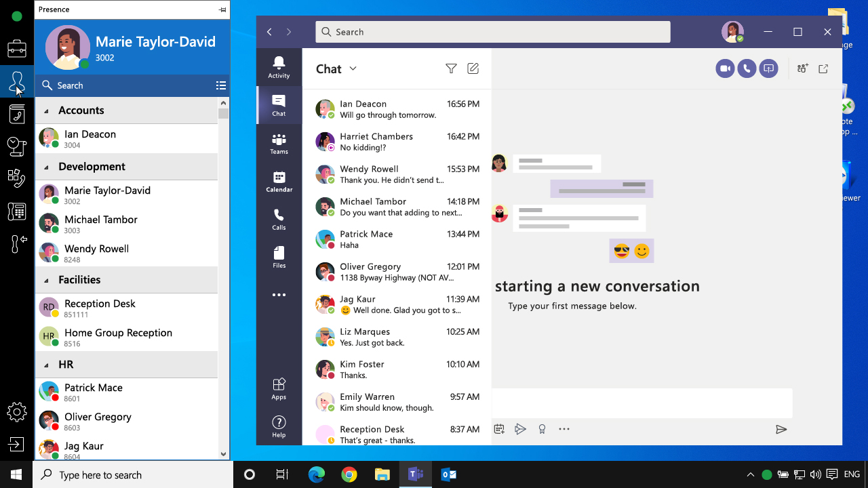Select Reception Desk contact 851111
Viewport: 868px width, 488px height.
[127, 308]
